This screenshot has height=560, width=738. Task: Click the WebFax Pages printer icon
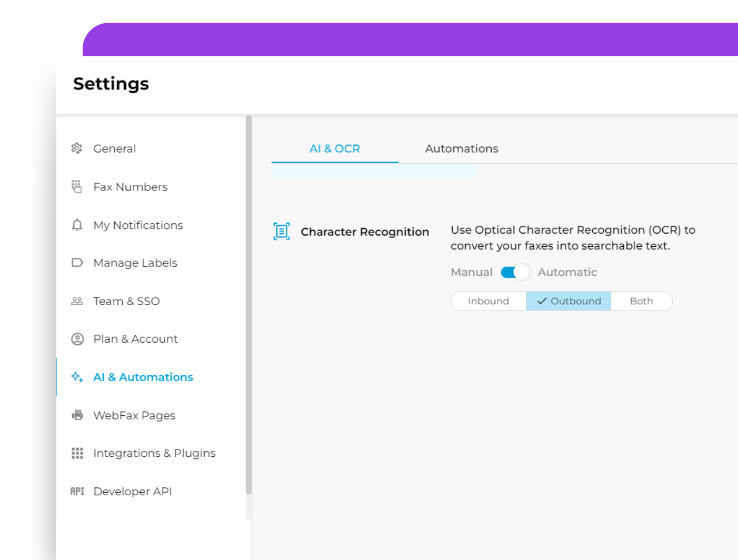pos(77,415)
